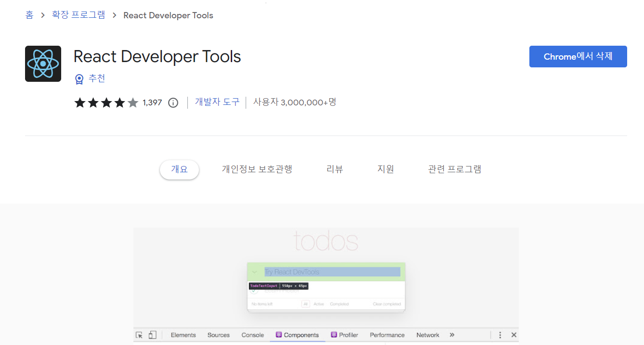Click the 사용자 3,000,000+명 text
Viewport: 644px width, 345px height.
coord(295,102)
